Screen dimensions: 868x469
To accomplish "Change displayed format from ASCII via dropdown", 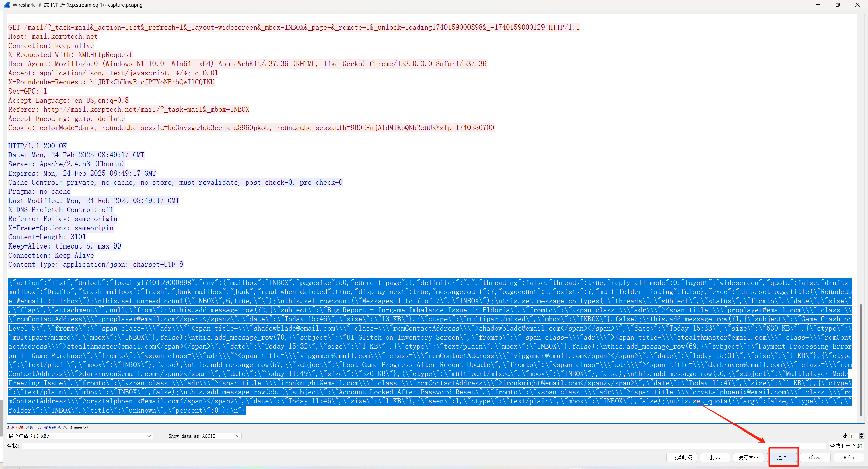I will 237,436.
